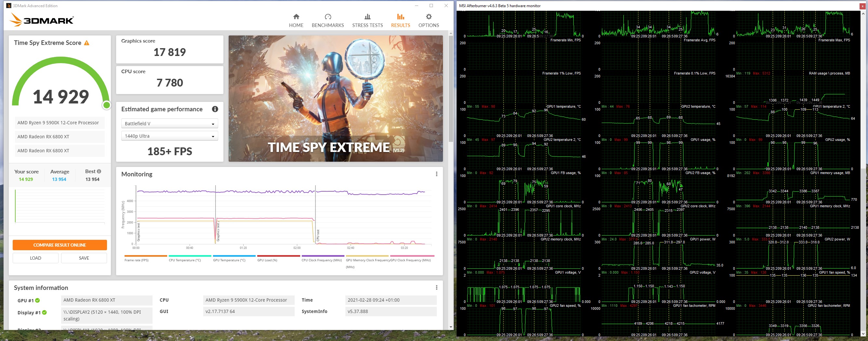
Task: Open the three-dot menu in the Monitoring panel
Action: point(437,174)
